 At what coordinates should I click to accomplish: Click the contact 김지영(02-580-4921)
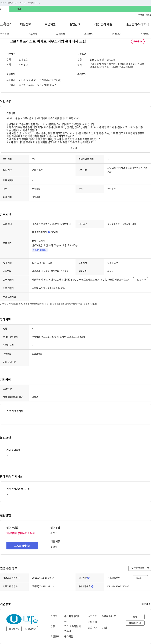tap(43, 586)
